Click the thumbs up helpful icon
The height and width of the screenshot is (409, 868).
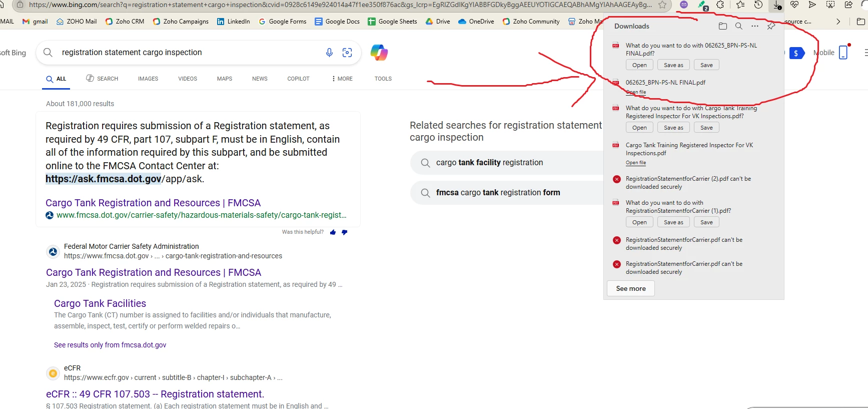(333, 232)
